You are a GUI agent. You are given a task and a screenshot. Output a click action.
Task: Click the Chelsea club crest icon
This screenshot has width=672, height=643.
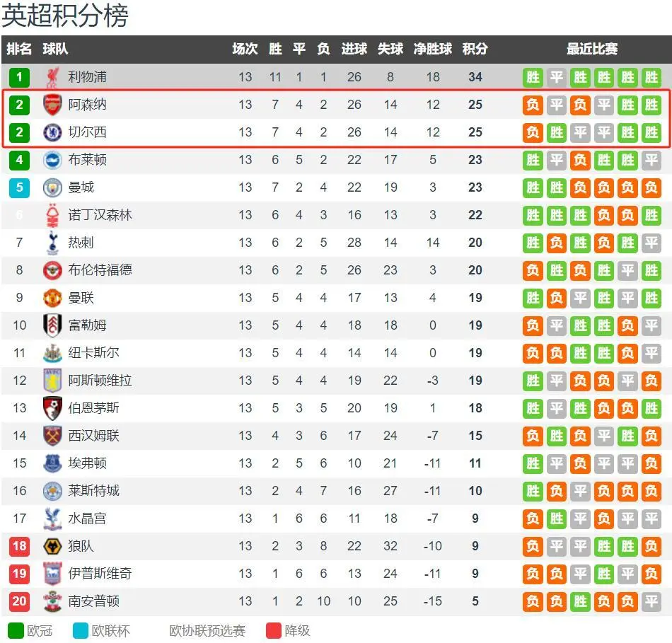coord(52,132)
